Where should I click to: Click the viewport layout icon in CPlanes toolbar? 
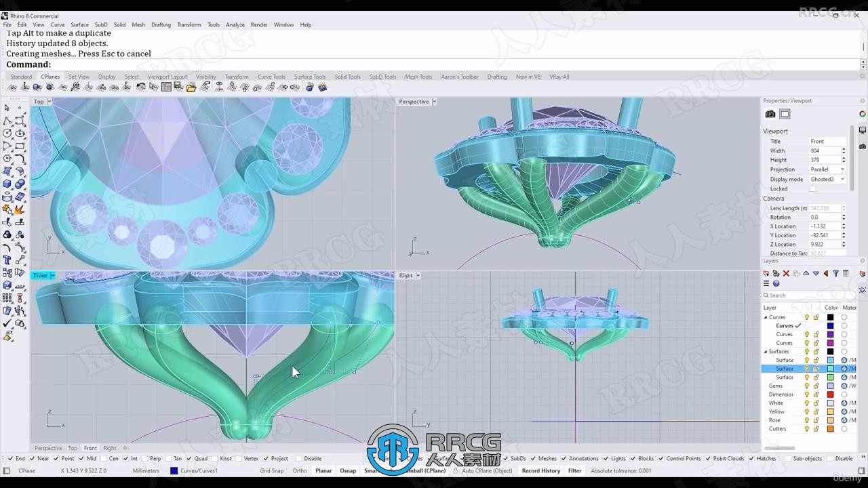click(166, 87)
